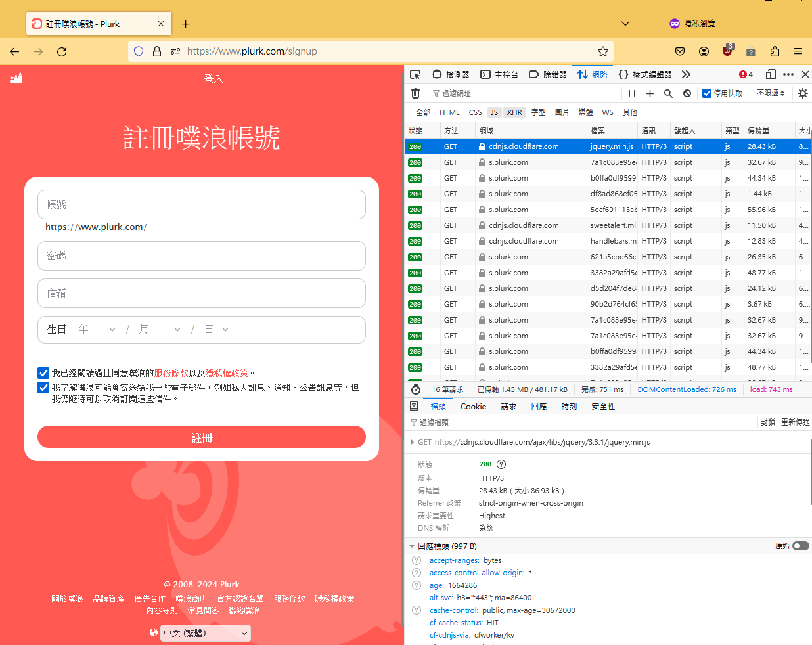Open network panel settings gear
The width and height of the screenshot is (812, 645).
(803, 93)
